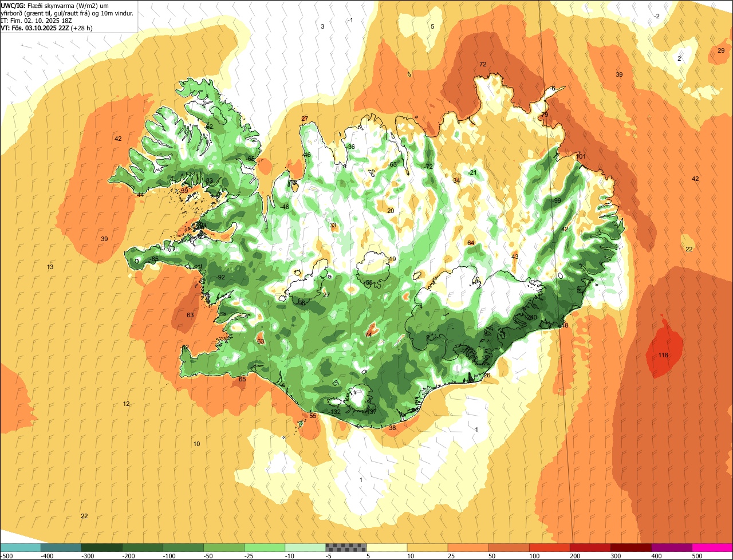Click the 43 value in eastern highlands
Viewport: 733px width, 560px height.
click(x=515, y=257)
